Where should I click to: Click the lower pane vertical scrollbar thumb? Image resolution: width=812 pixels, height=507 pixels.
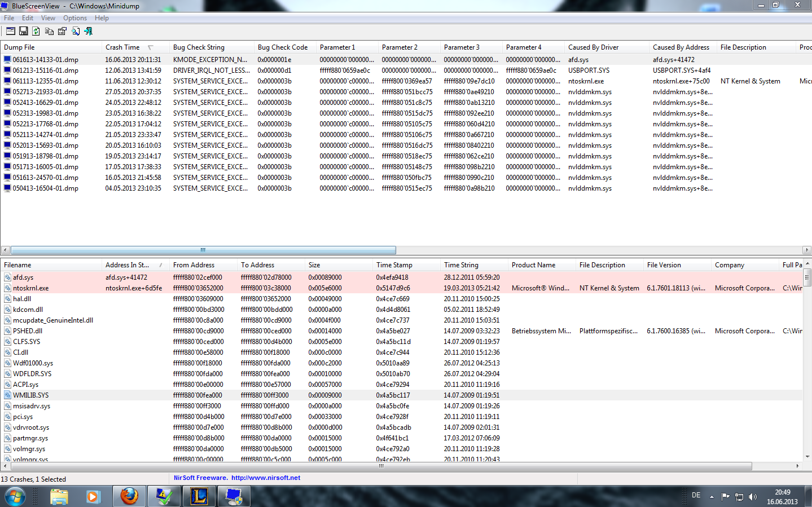(807, 277)
